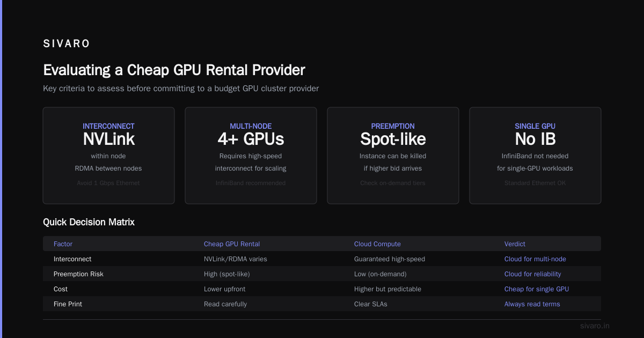
Task: Click the subtitle starting 'Key criteria to assess'
Action: point(181,89)
